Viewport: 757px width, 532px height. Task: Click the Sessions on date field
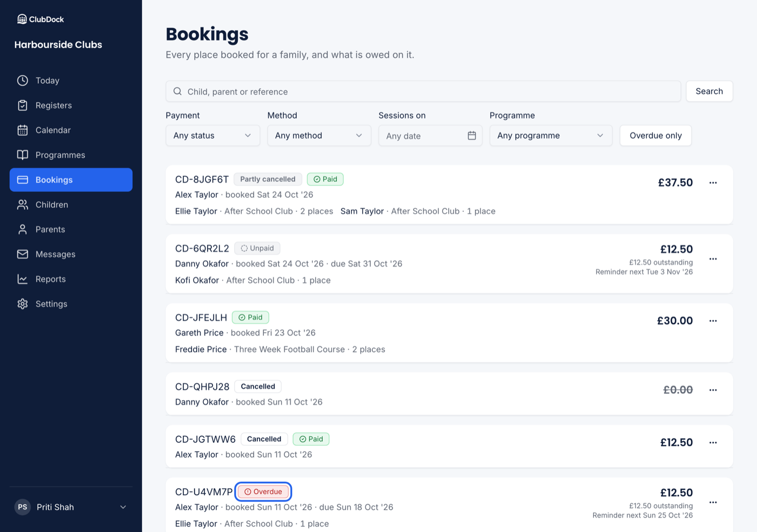pos(430,136)
